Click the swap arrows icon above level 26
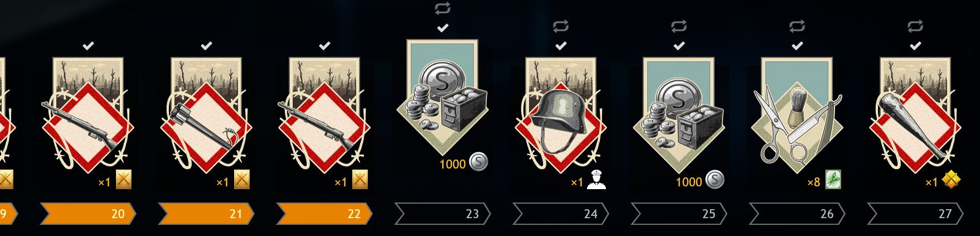980x236 pixels. pyautogui.click(x=797, y=26)
